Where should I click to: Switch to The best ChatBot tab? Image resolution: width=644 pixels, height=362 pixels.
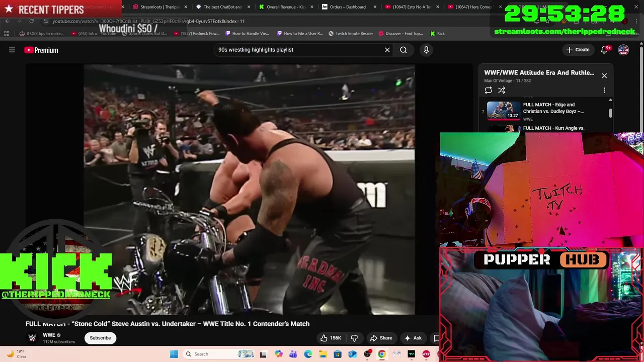(222, 7)
